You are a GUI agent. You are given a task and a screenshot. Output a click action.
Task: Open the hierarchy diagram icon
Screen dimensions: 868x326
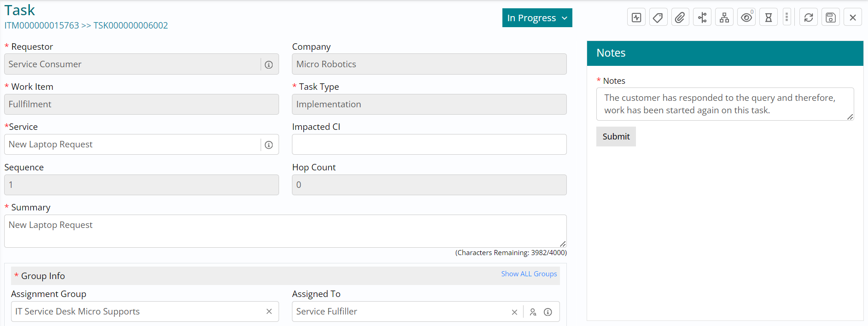[x=724, y=17]
